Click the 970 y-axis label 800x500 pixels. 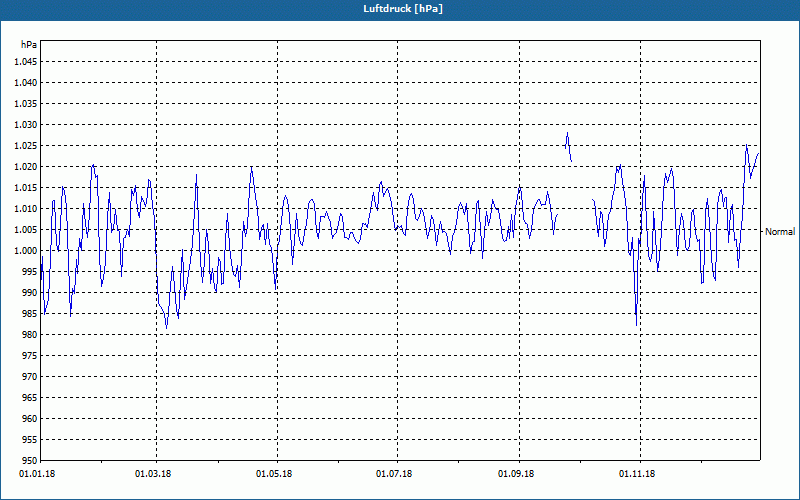(30, 377)
